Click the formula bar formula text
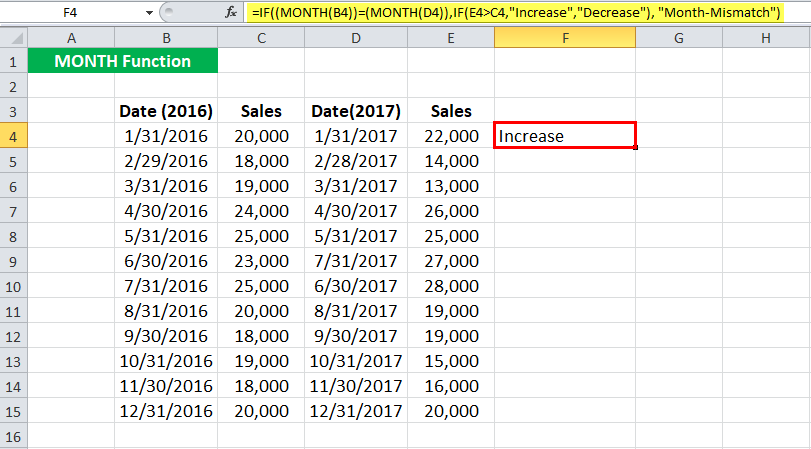This screenshot has width=811, height=449. click(x=516, y=12)
